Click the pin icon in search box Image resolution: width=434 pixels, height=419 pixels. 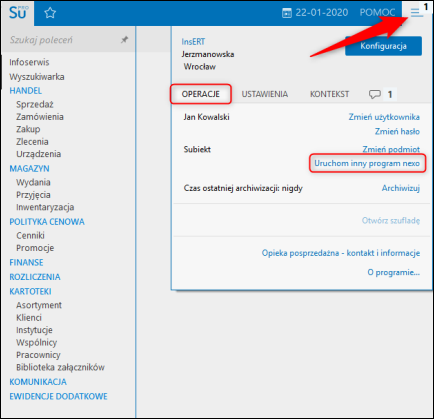coord(124,40)
